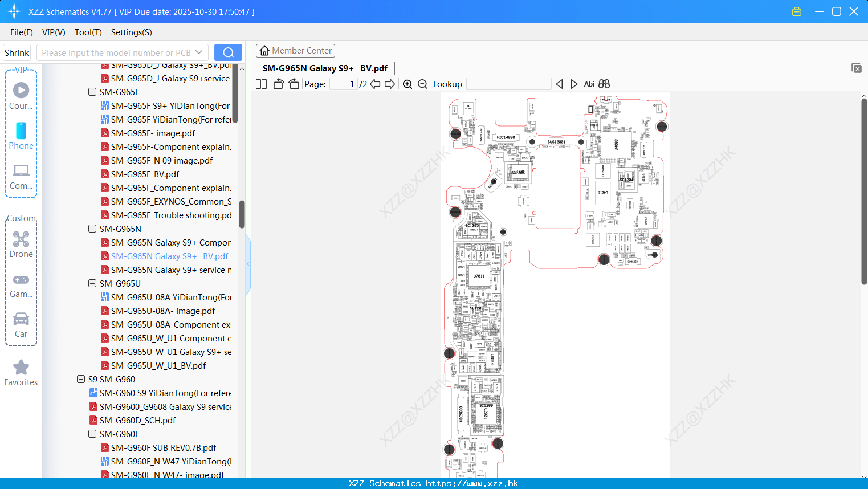The height and width of the screenshot is (489, 868).
Task: Zoom out of the schematic
Action: pyautogui.click(x=422, y=84)
